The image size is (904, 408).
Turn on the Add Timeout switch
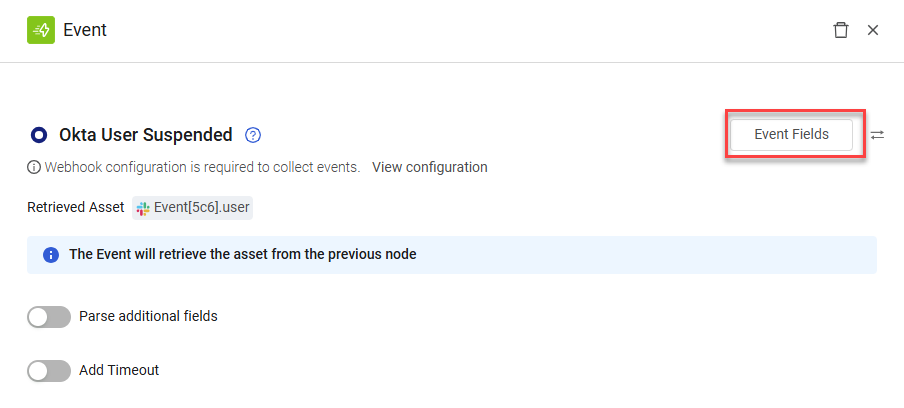49,371
